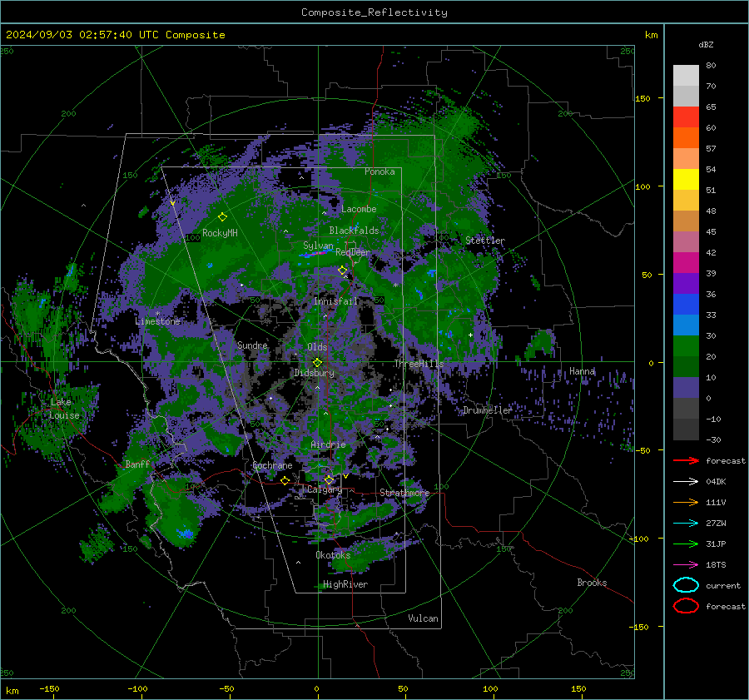Click the yellow diamond marker below Cochrane
The width and height of the screenshot is (749, 700).
click(x=285, y=480)
